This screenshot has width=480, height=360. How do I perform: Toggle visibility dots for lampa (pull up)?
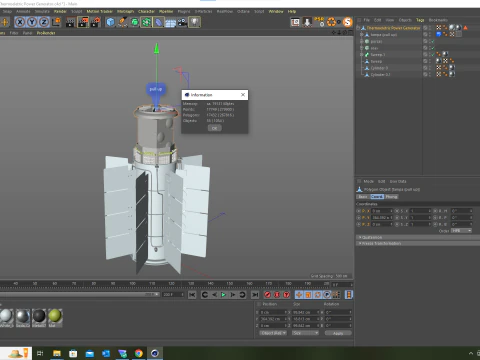pyautogui.click(x=430, y=34)
